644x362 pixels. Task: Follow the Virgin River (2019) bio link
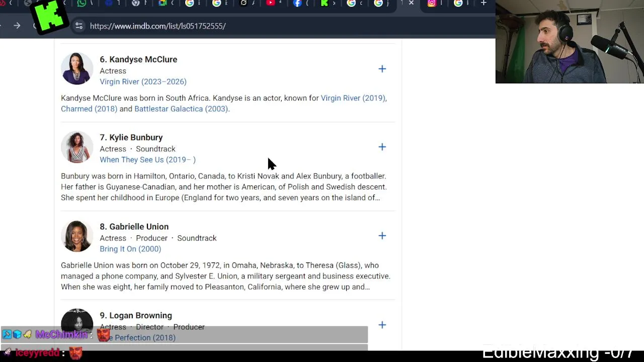point(354,98)
